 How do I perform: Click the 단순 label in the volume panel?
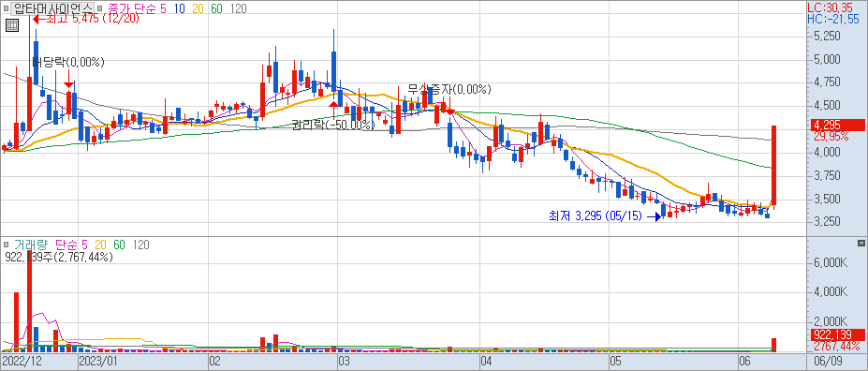coord(67,245)
